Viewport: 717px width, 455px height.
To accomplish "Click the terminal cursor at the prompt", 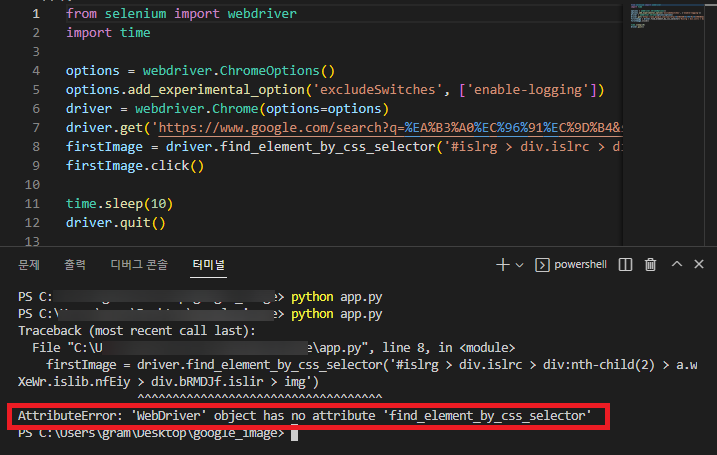I will click(294, 434).
